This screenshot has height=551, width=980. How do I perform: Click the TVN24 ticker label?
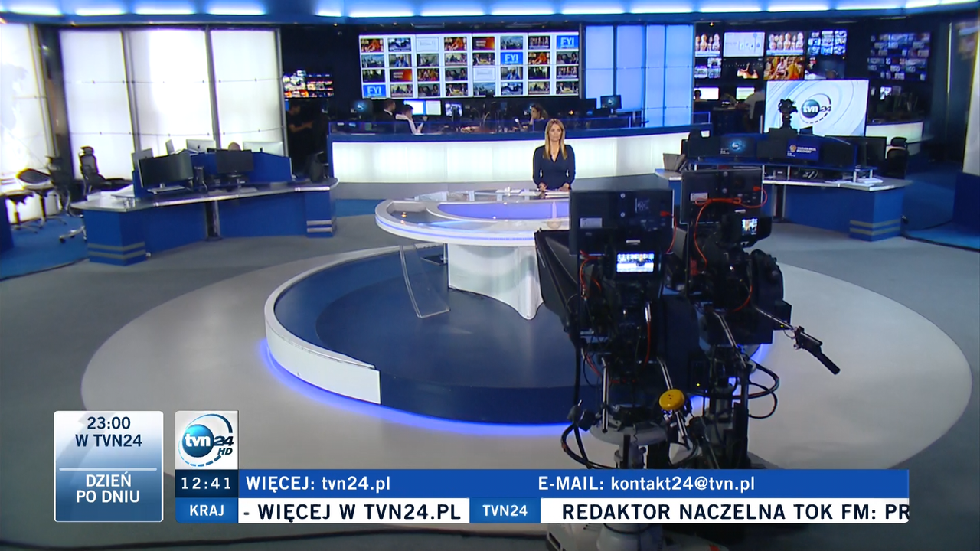pos(505,510)
